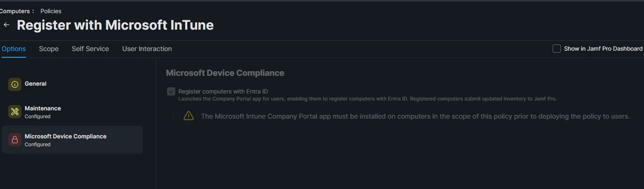
Task: Switch to the Scope tab
Action: (49, 49)
